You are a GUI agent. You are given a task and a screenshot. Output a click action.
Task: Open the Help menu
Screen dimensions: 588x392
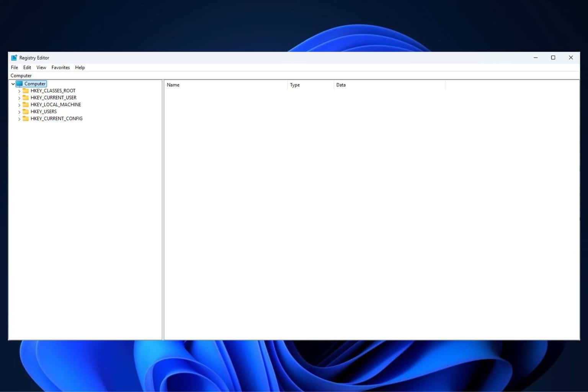click(80, 67)
